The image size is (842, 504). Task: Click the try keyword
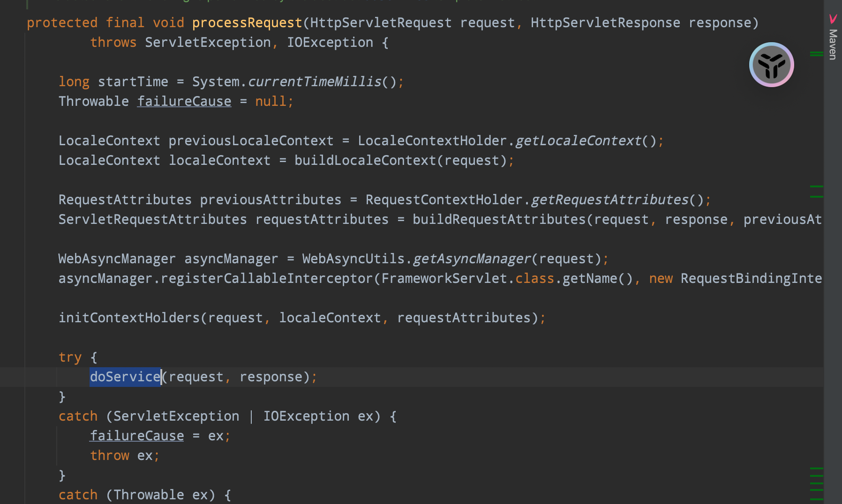[70, 357]
